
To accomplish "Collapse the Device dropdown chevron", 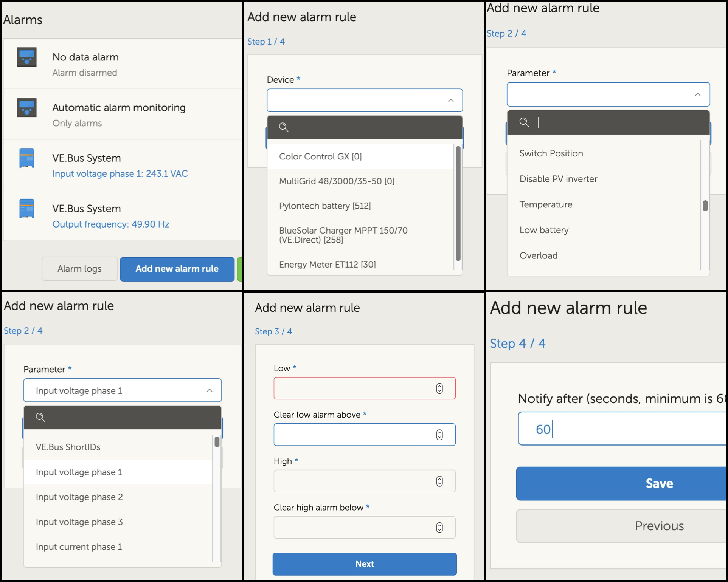I will click(450, 100).
